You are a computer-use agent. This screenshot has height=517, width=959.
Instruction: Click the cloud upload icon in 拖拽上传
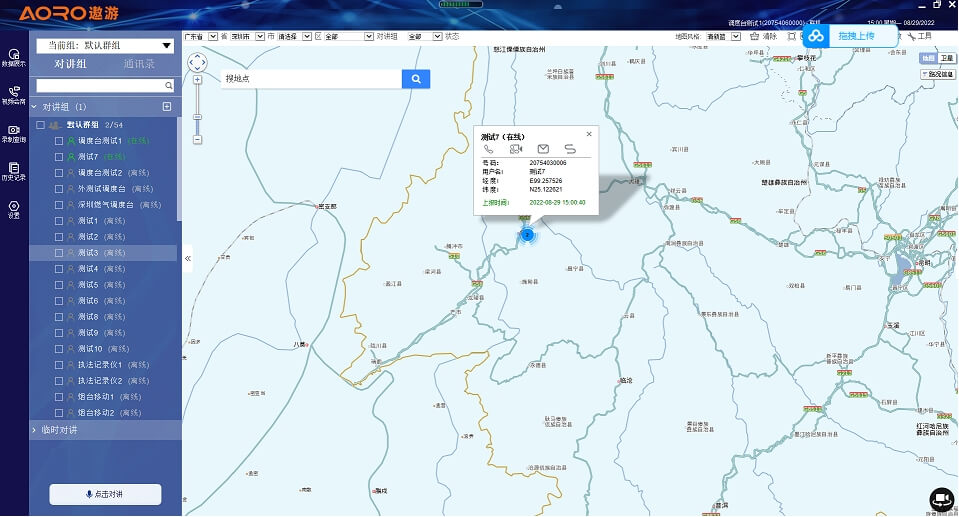pos(816,36)
